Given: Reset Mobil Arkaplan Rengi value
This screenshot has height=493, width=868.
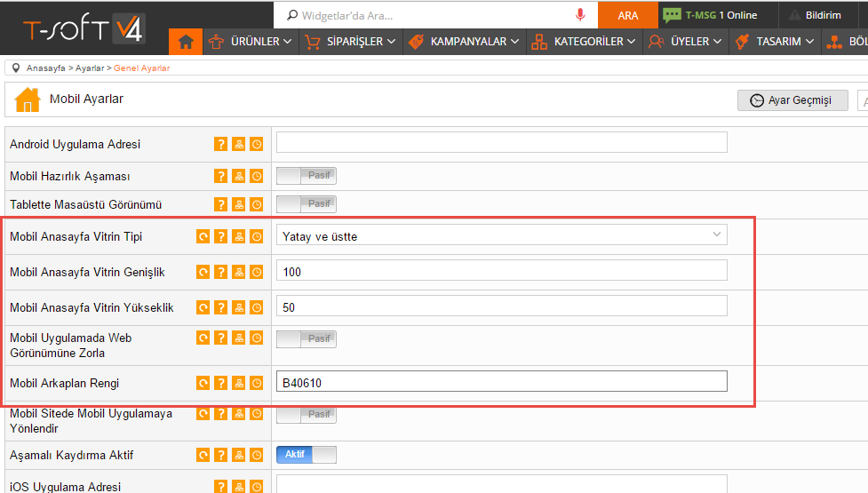Looking at the screenshot, I should click(x=203, y=383).
